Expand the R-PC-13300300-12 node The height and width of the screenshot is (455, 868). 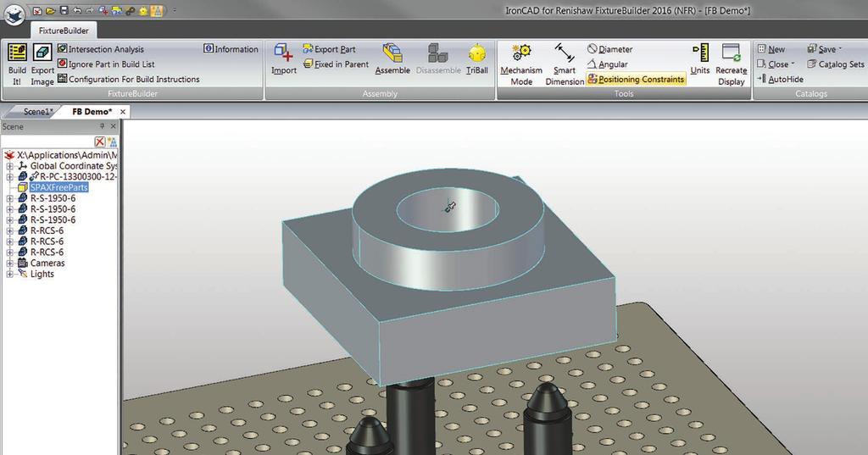coord(9,177)
